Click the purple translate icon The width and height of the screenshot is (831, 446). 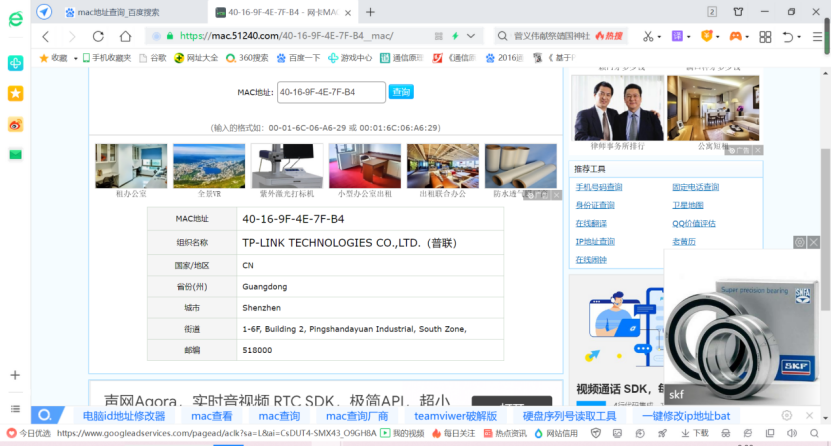[x=677, y=36]
